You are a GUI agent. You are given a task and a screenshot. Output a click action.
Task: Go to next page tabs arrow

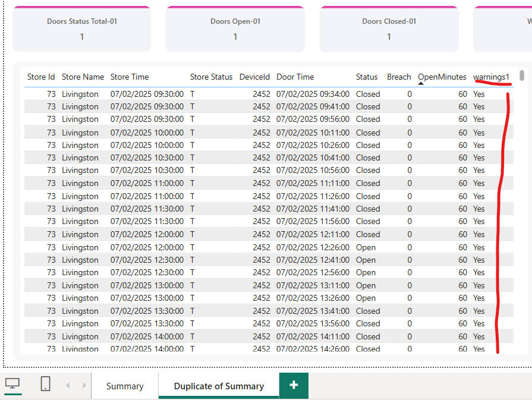pos(84,385)
